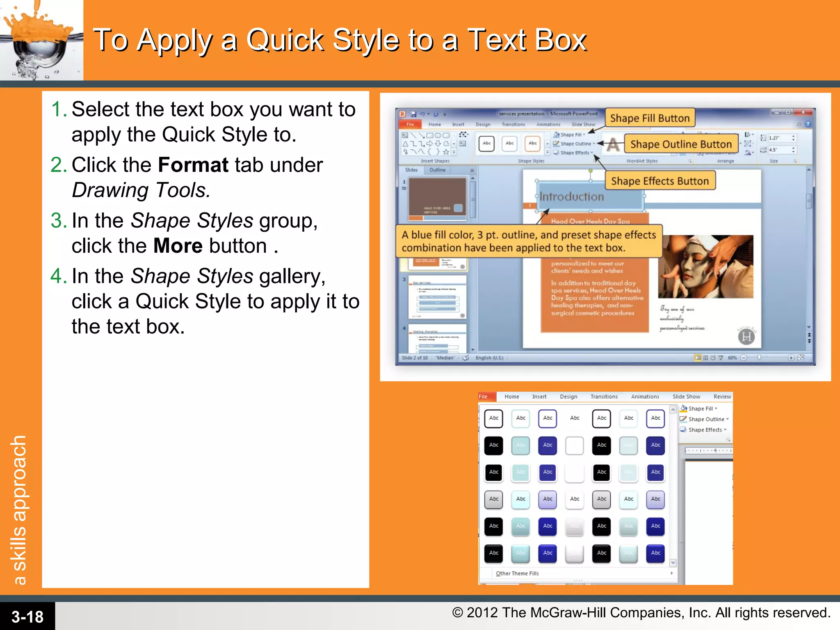Click Other Theme Fills in styles gallery
Screen dimensions: 840x630
pyautogui.click(x=517, y=573)
